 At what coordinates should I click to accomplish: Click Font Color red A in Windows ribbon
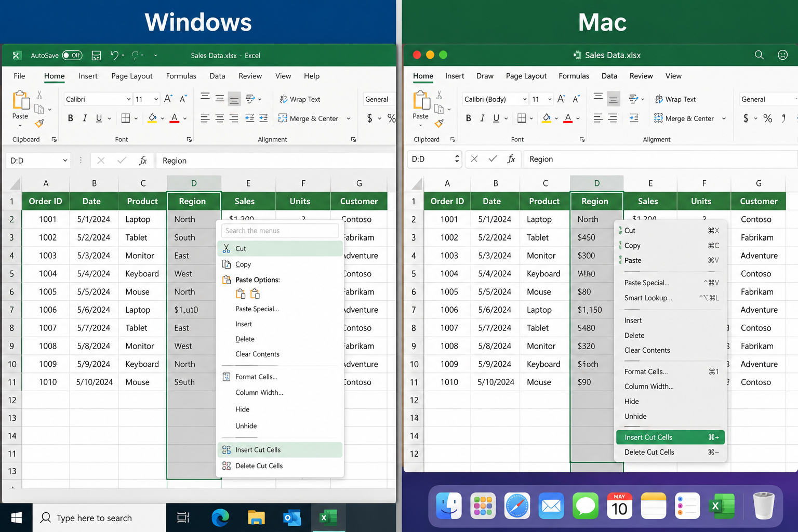(175, 118)
